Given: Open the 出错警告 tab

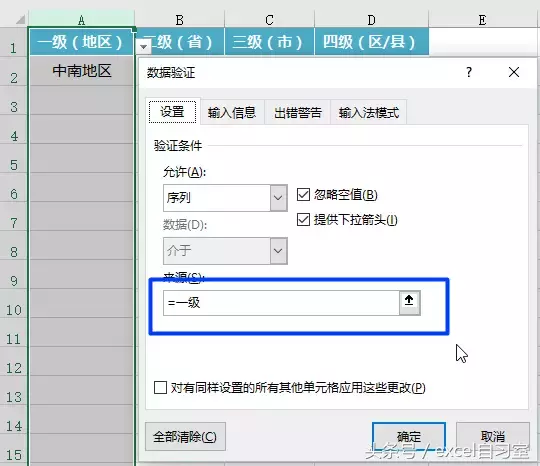Looking at the screenshot, I should pyautogui.click(x=298, y=112).
